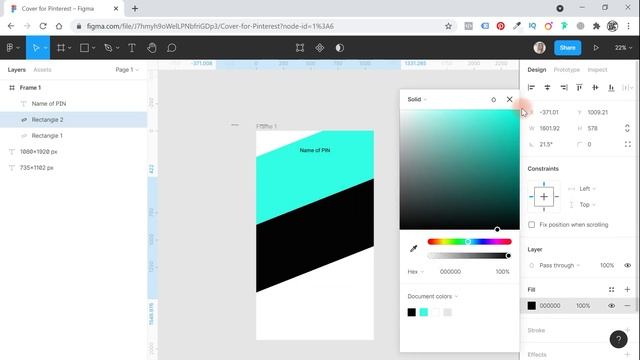This screenshot has height=360, width=640.
Task: Pick a color with the eyedropper
Action: pyautogui.click(x=413, y=248)
